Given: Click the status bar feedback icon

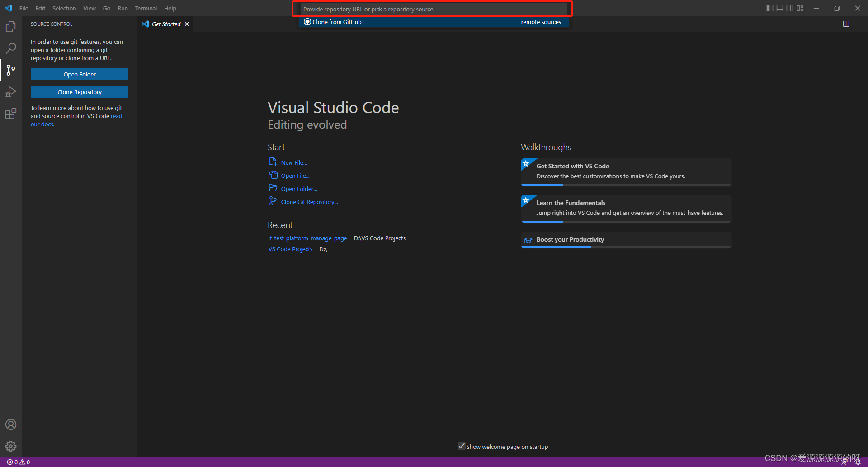Looking at the screenshot, I should coord(844,462).
